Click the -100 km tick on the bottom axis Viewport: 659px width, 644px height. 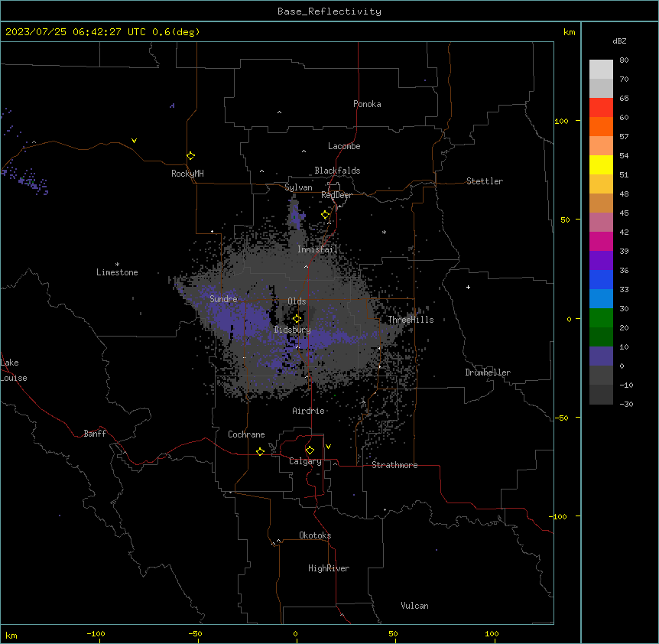click(96, 634)
